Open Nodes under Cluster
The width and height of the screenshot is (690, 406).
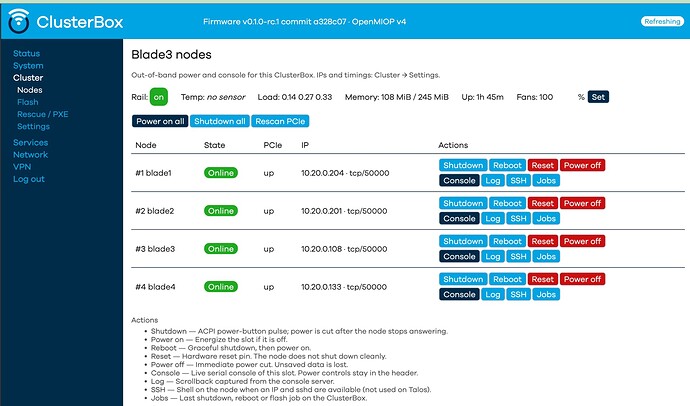click(x=30, y=90)
